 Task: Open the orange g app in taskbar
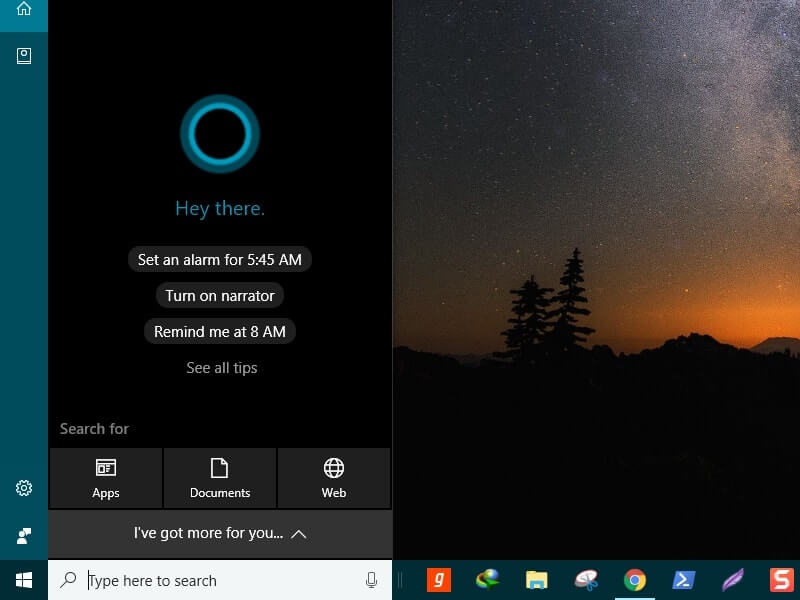point(438,580)
